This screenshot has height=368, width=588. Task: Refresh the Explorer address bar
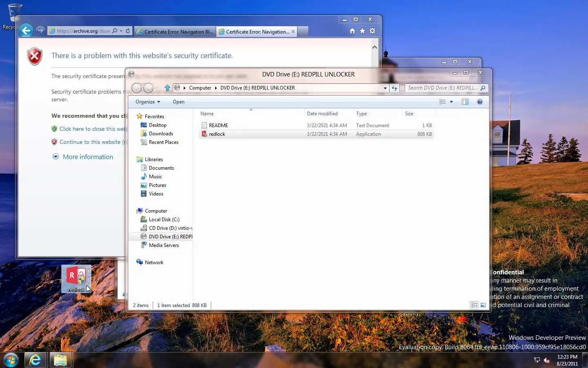(x=394, y=88)
